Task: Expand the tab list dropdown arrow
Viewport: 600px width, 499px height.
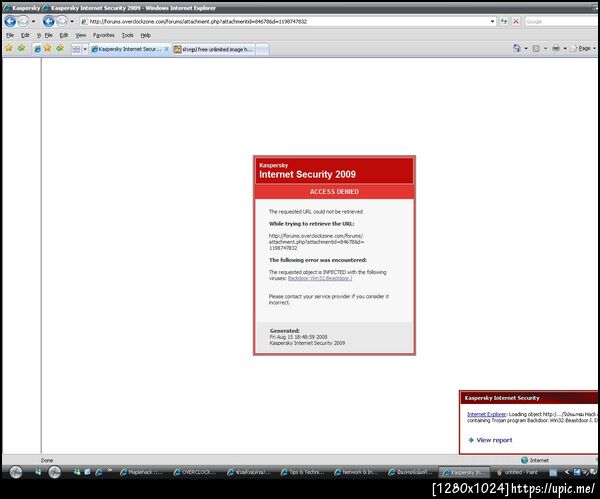Action: tap(85, 49)
